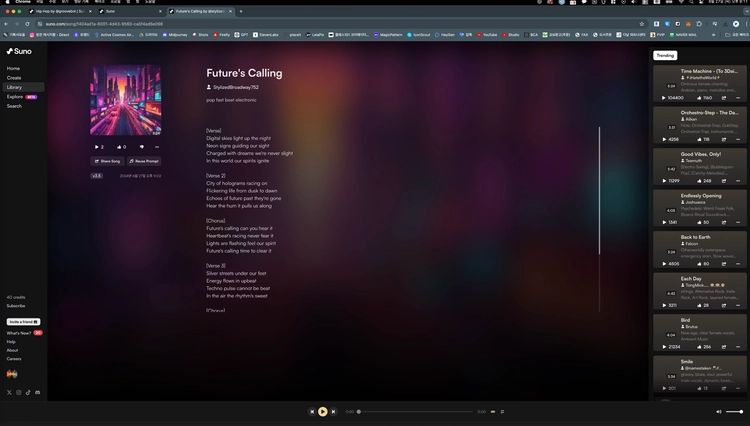Play the Endlessly Opening song

point(663,222)
